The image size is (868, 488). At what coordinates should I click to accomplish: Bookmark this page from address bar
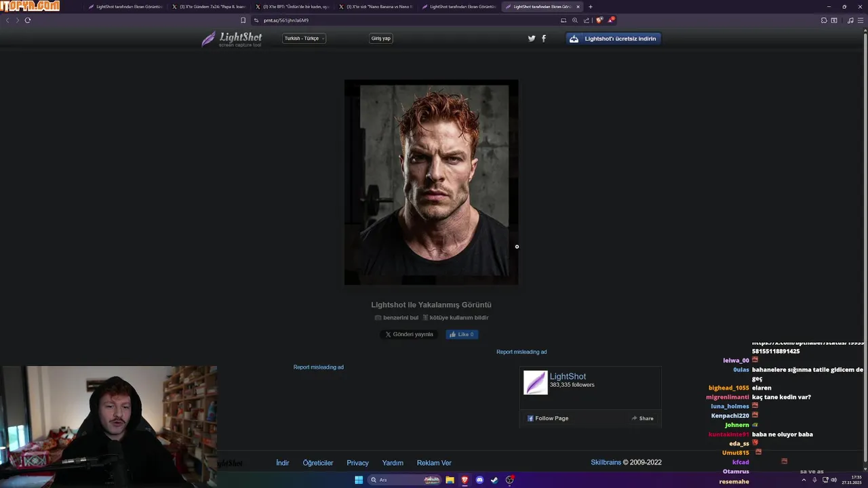243,20
